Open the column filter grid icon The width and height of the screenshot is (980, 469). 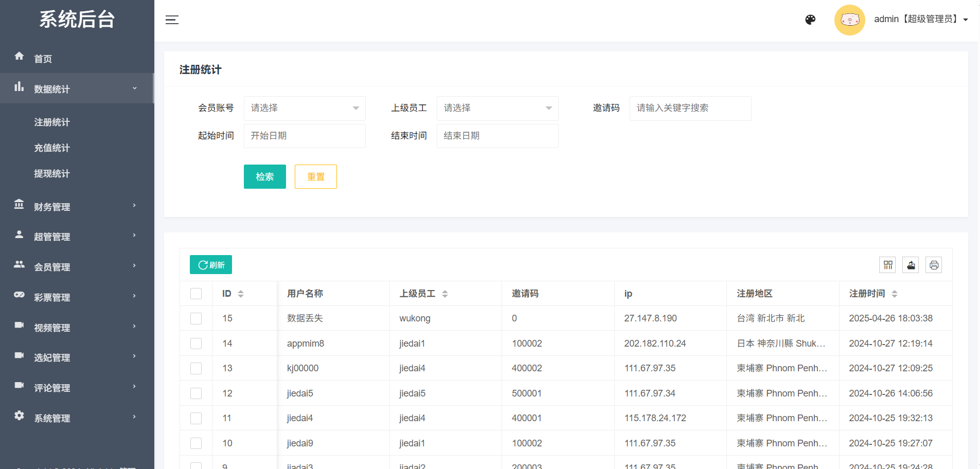point(887,265)
